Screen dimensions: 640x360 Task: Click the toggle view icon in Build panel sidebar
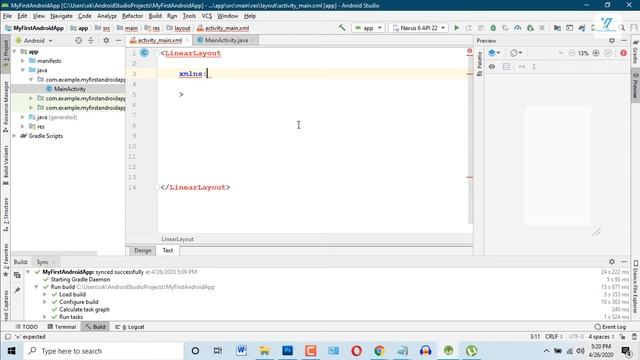[x=17, y=275]
